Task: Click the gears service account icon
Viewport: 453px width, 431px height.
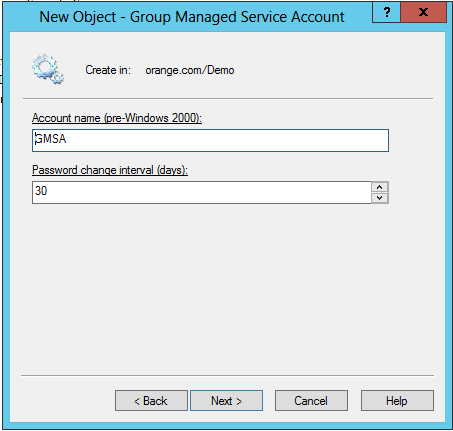Action: point(48,69)
